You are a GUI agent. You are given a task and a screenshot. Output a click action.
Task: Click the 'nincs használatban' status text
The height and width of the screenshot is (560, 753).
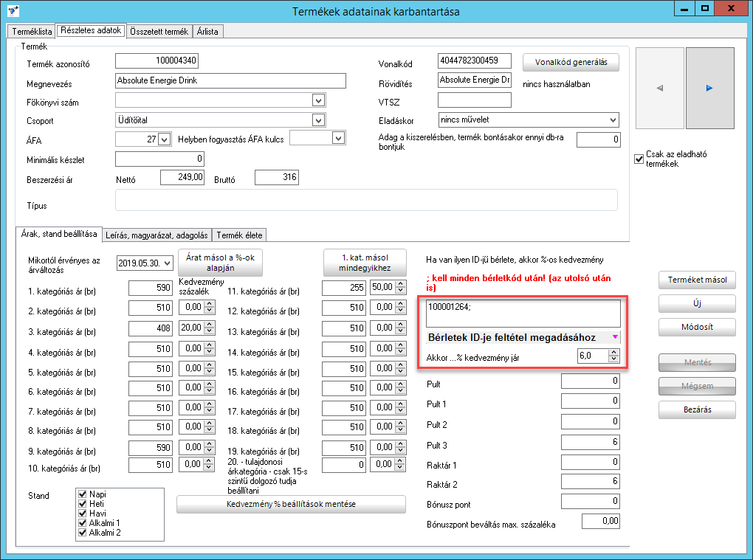557,84
